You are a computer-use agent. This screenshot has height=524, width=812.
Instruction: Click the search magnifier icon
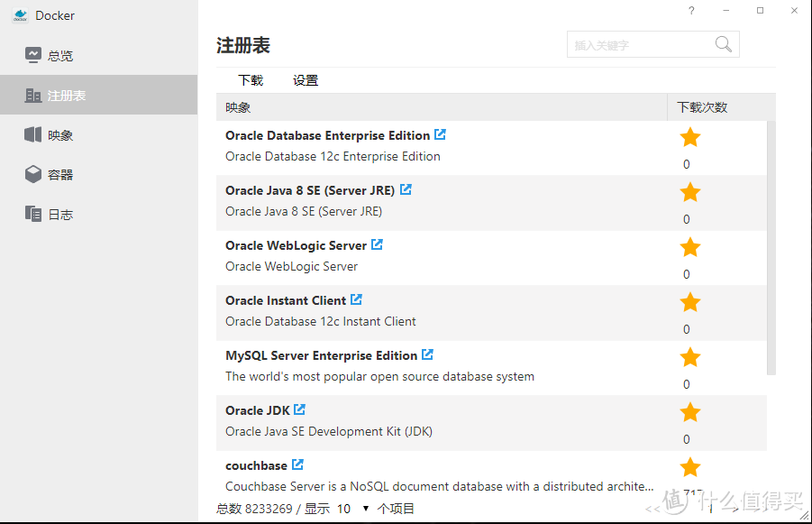[x=724, y=44]
